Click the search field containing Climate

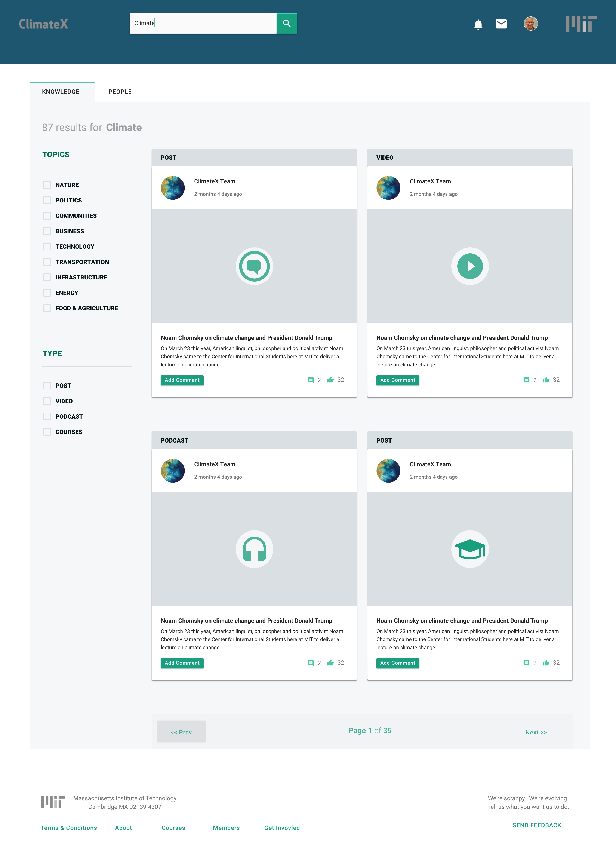click(203, 24)
